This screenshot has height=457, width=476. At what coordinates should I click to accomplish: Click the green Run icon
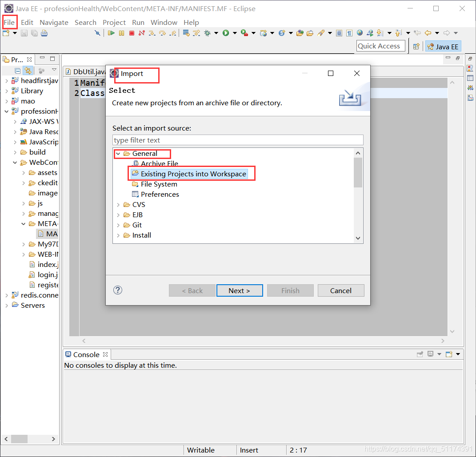coord(225,33)
